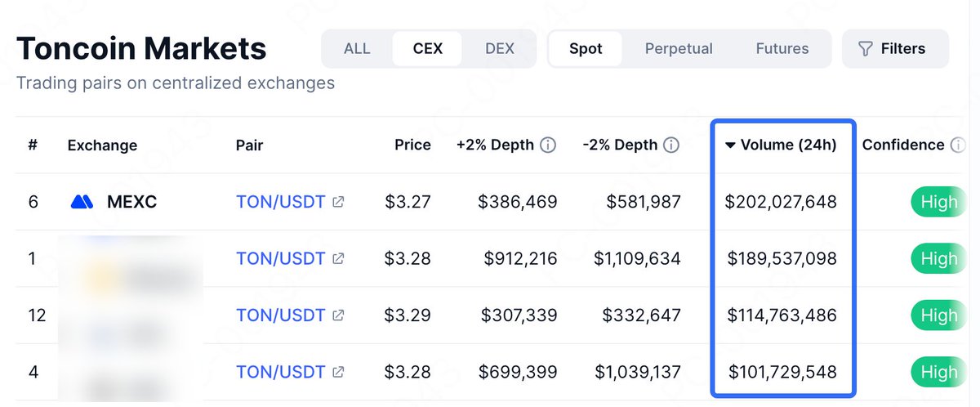This screenshot has width=980, height=407.
Task: Click the Volume (24h) sort arrow
Action: (x=730, y=145)
